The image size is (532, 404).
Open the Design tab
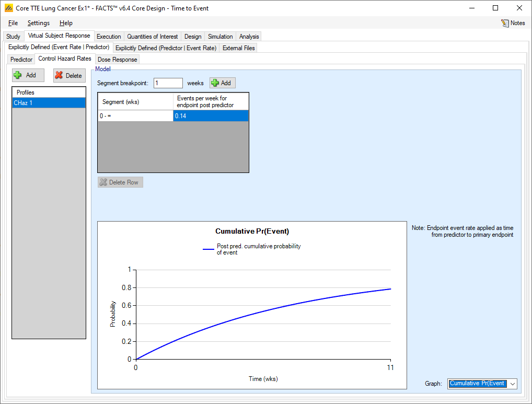click(x=192, y=37)
